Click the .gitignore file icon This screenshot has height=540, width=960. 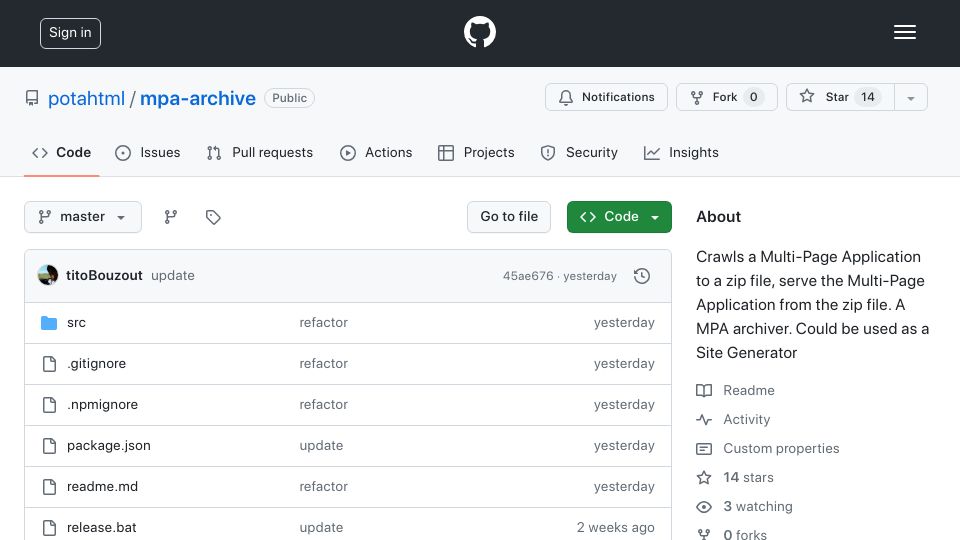(x=50, y=364)
